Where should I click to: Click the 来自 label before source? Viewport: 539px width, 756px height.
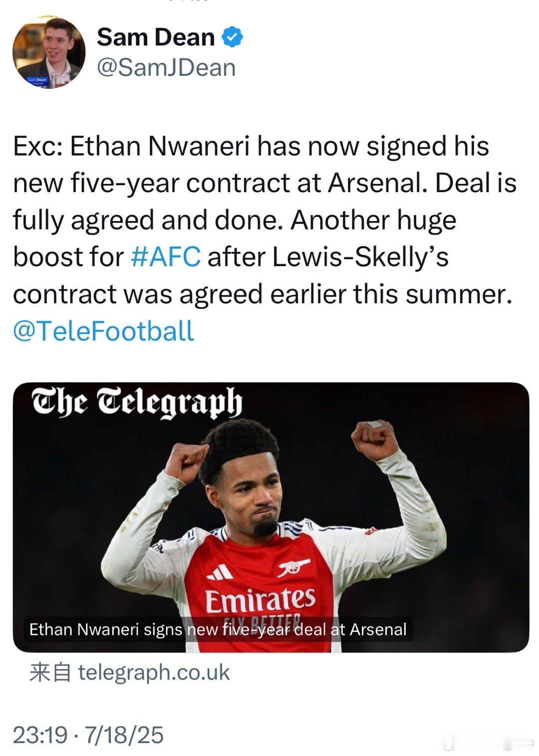50,672
